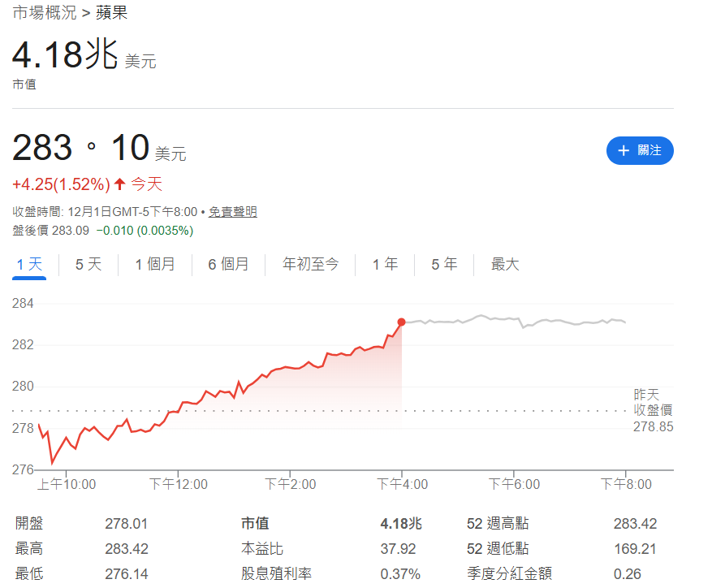Open the 市場概況 breadcrumb link
Image resolution: width=725 pixels, height=588 pixels.
[45, 13]
